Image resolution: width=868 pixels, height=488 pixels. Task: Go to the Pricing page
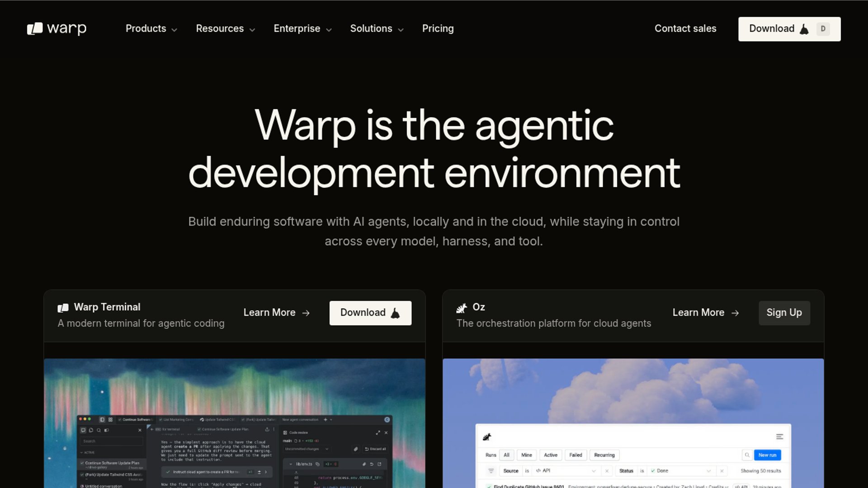pos(438,28)
